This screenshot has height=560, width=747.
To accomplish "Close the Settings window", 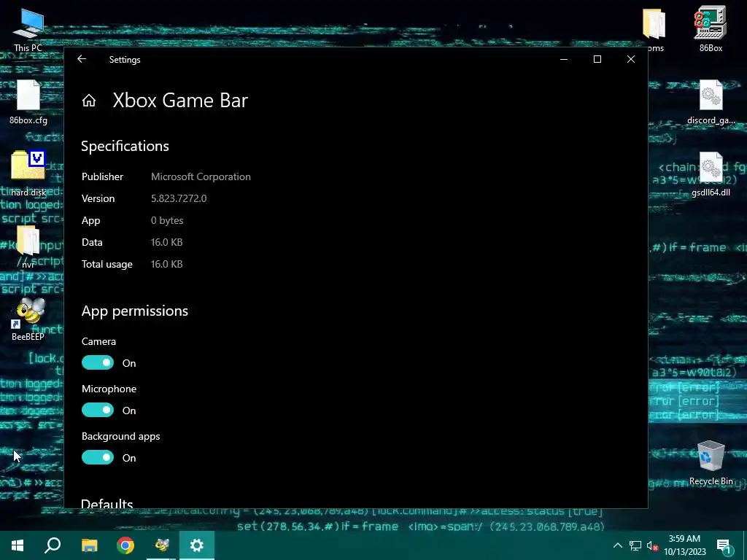I will coord(631,59).
